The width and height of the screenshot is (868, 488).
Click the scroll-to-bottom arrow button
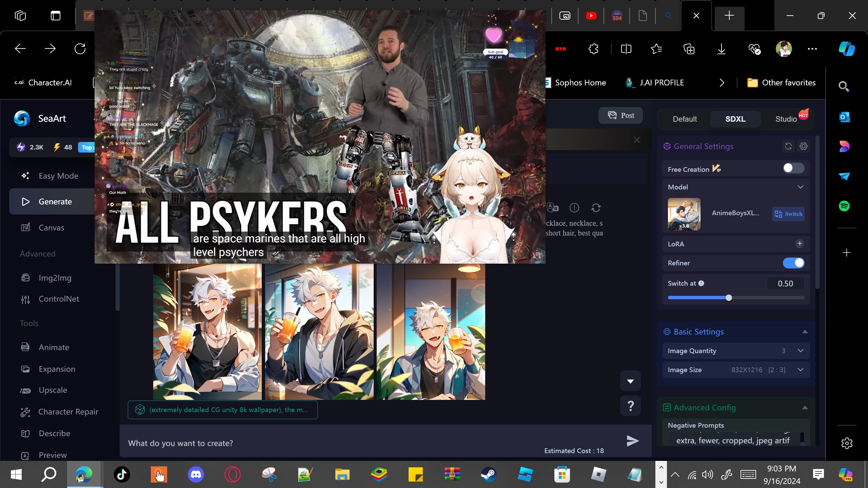[631, 381]
